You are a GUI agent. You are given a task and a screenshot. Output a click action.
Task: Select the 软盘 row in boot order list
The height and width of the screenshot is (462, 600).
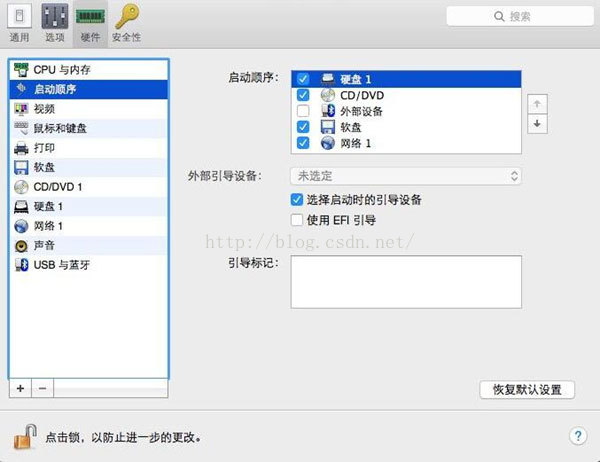pyautogui.click(x=406, y=127)
